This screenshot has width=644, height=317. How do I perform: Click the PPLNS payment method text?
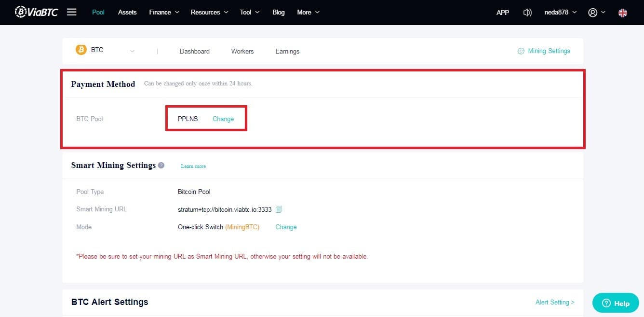click(188, 119)
